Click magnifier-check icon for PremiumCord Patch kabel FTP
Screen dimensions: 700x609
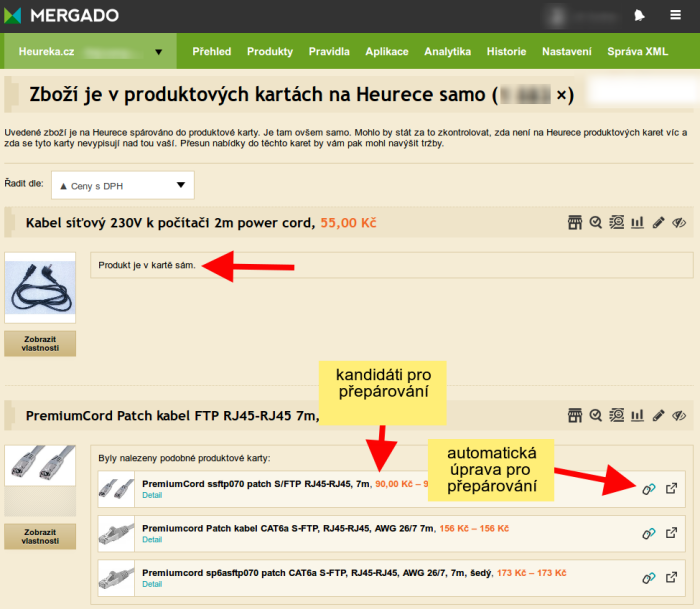pyautogui.click(x=596, y=416)
